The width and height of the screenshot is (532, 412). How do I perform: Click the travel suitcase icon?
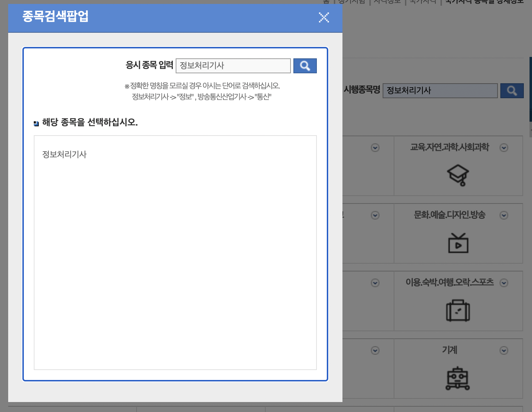click(x=458, y=310)
